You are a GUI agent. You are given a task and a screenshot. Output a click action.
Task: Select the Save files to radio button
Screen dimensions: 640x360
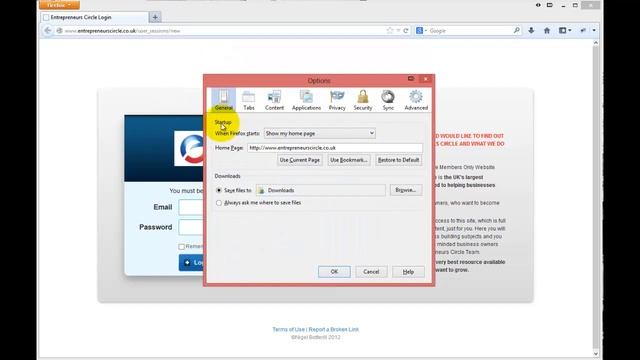coord(219,190)
